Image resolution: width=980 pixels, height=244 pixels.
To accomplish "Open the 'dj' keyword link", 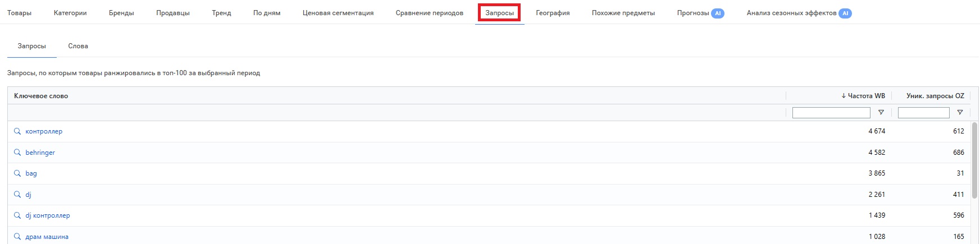I will pos(28,195).
